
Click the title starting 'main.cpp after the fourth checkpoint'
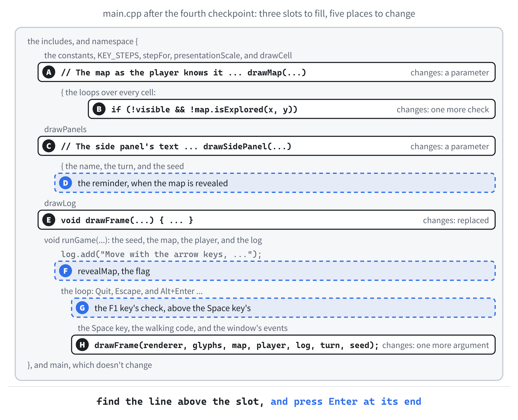pyautogui.click(x=259, y=14)
